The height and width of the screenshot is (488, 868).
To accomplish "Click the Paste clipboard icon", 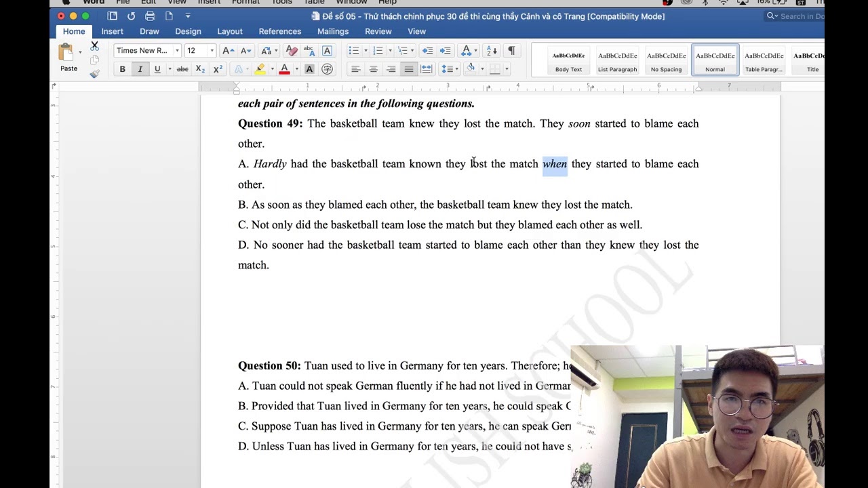I will 66,53.
